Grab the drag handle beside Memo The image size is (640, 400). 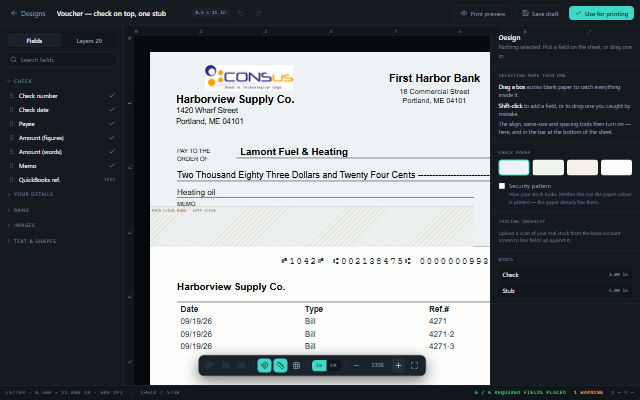[x=11, y=166]
